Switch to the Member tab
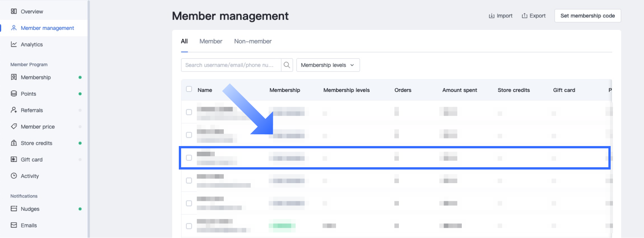644x238 pixels. [211, 41]
